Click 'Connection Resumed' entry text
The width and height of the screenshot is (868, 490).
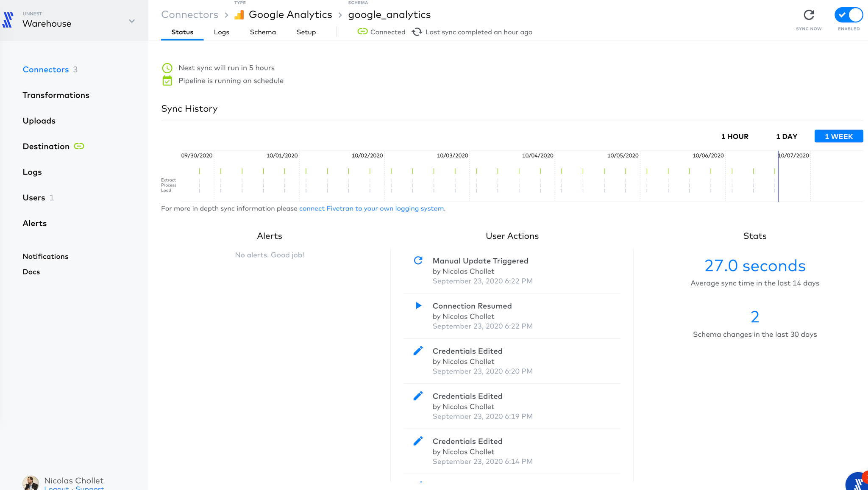(472, 306)
